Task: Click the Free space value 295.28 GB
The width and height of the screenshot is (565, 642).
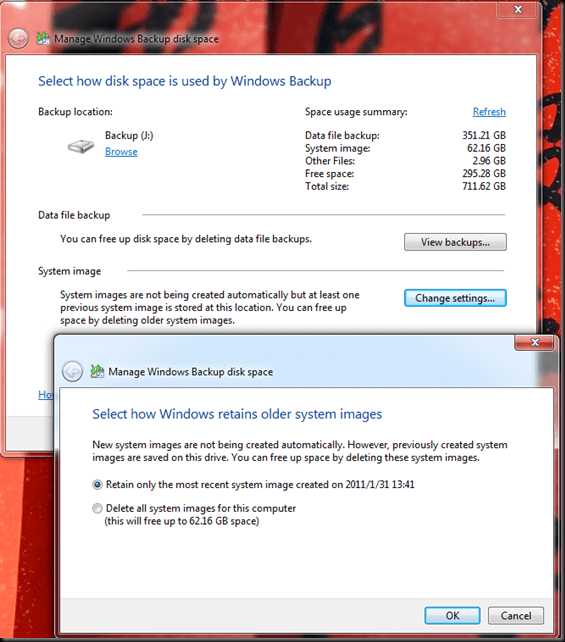Action: [x=484, y=174]
